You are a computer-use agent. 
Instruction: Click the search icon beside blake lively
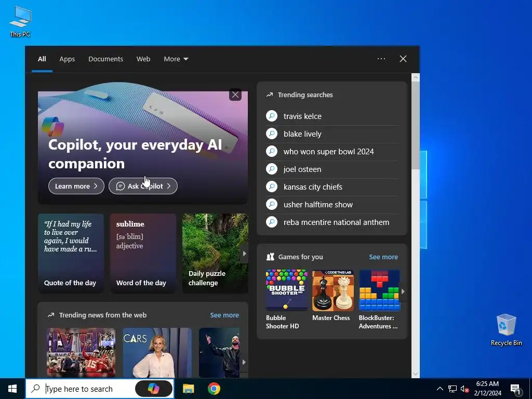coord(272,134)
